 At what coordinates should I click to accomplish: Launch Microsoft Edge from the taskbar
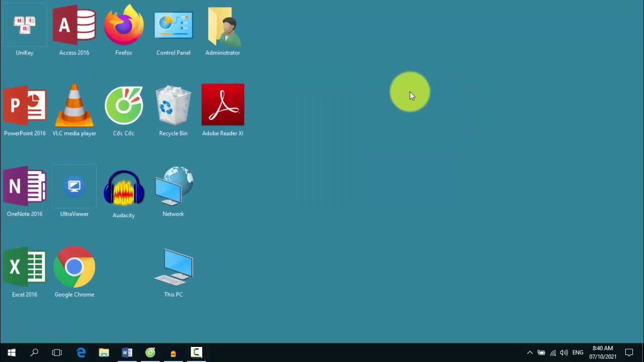coord(80,352)
